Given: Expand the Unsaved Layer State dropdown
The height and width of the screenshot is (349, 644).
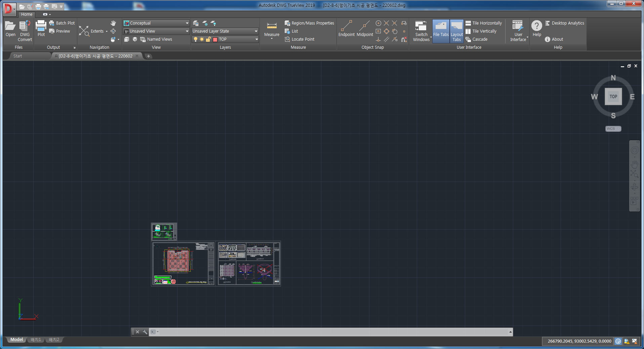Looking at the screenshot, I should [255, 31].
